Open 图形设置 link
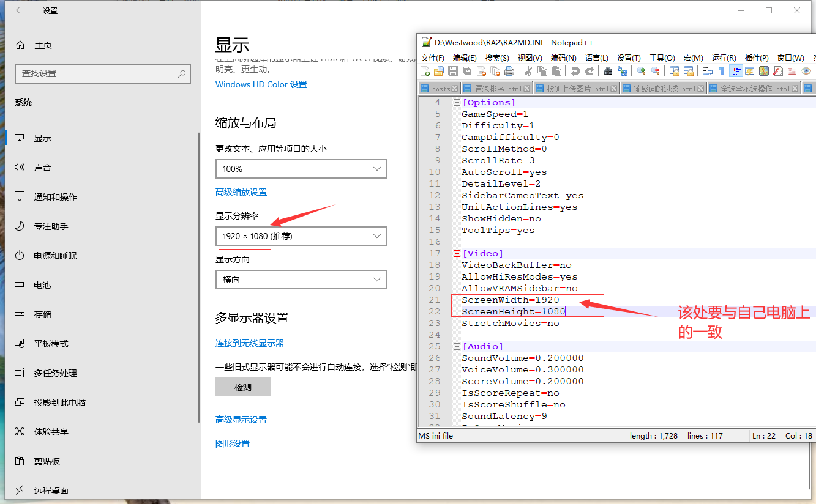This screenshot has width=816, height=504. pos(233,443)
